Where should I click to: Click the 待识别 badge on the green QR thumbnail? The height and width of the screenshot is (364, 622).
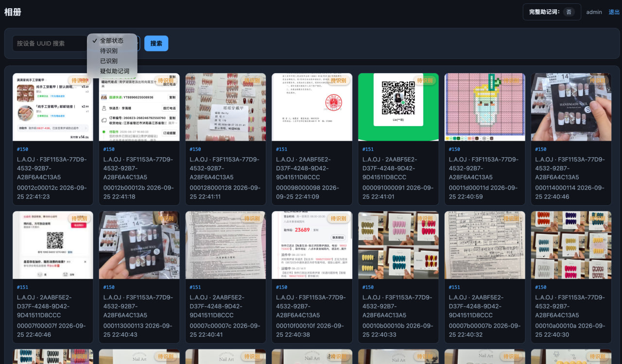click(425, 81)
